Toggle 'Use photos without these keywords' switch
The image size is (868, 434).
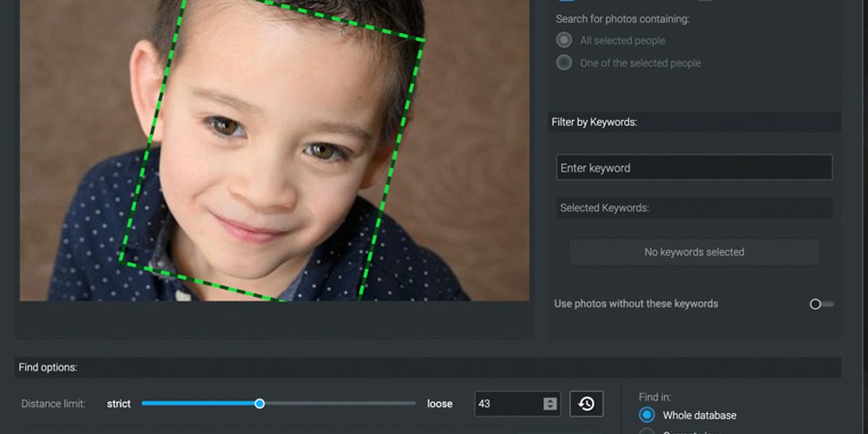821,304
